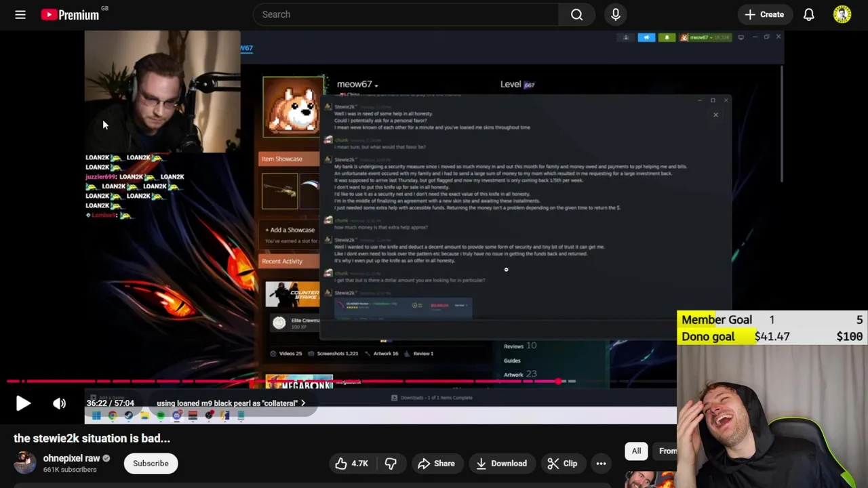Open Steam icon in video taskbar
The width and height of the screenshot is (868, 488).
pos(128,415)
